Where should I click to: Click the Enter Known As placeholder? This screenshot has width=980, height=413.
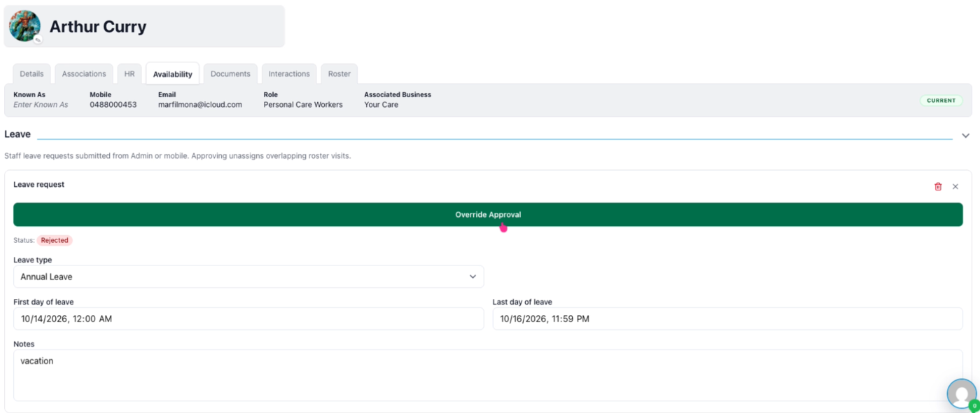coord(41,105)
